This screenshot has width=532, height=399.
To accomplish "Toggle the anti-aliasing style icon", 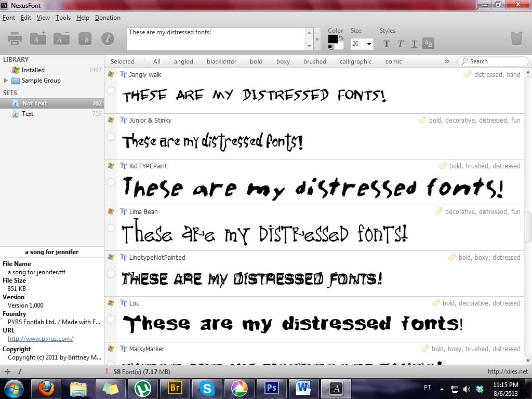I will point(428,44).
